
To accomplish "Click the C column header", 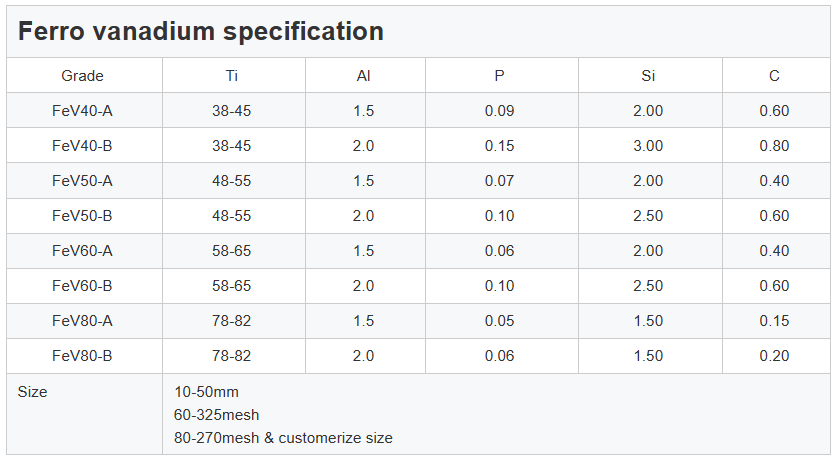I will click(x=774, y=76).
